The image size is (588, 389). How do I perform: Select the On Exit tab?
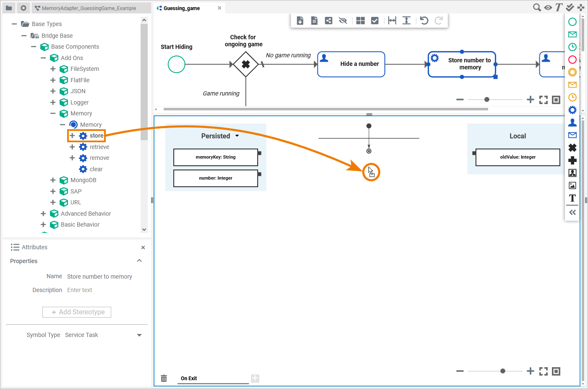point(189,379)
